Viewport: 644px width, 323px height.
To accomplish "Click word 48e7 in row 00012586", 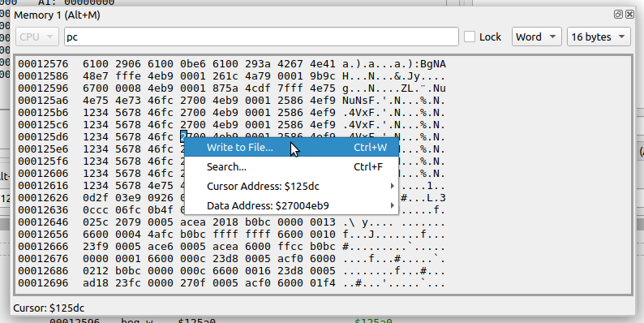I will click(x=95, y=76).
